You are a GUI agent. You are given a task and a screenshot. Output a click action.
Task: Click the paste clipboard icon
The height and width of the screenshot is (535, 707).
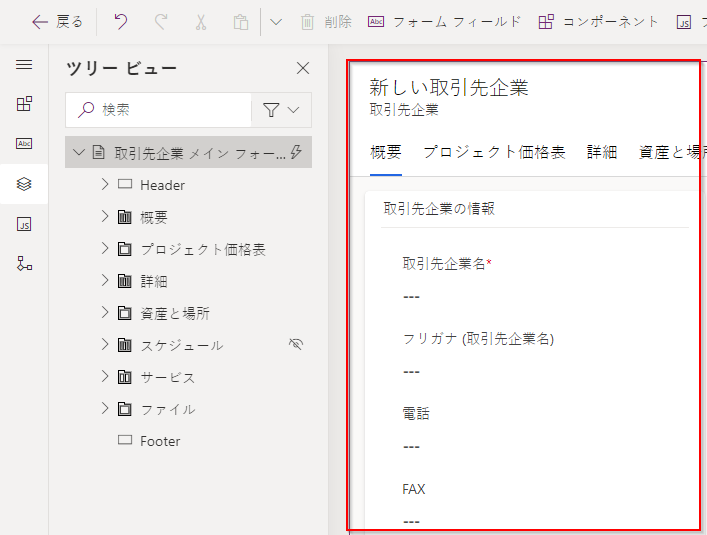click(x=241, y=22)
